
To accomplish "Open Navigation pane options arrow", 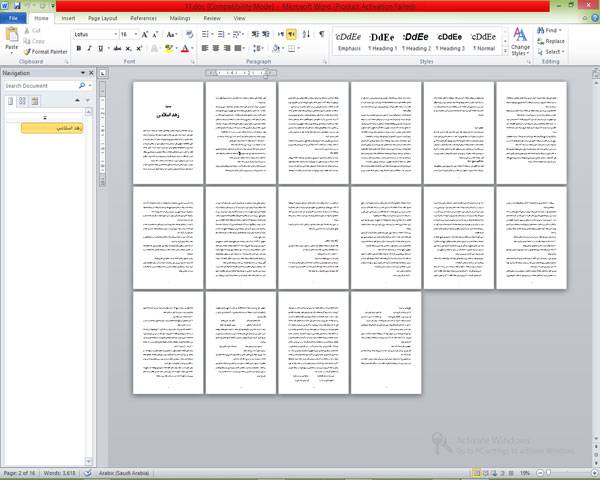I will click(x=83, y=73).
